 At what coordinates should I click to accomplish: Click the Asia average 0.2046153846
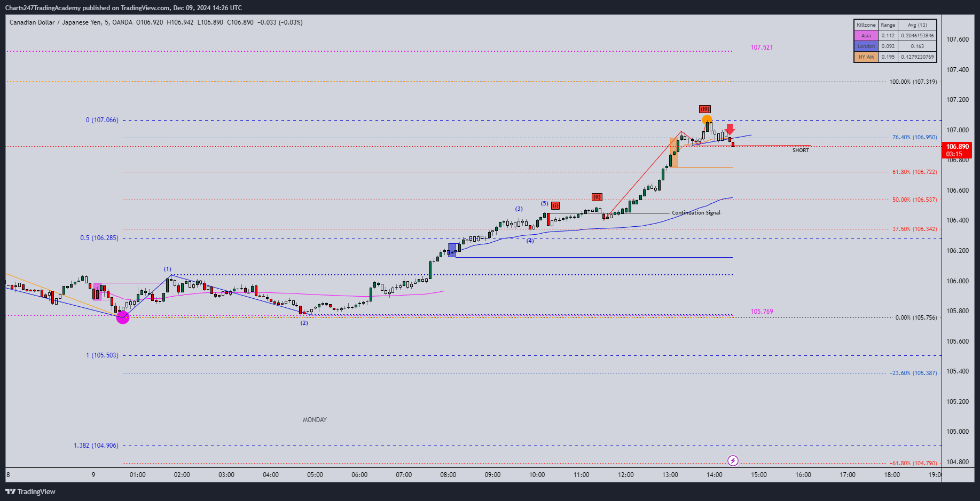[918, 36]
